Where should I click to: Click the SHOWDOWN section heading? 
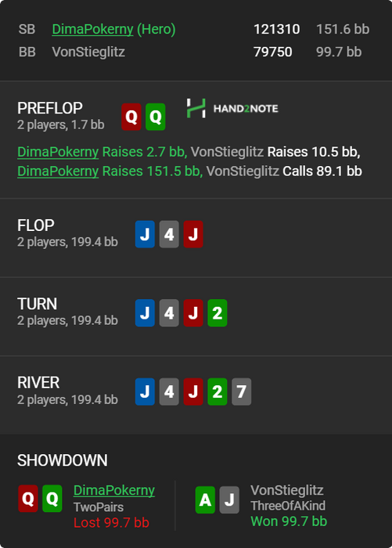tap(63, 460)
